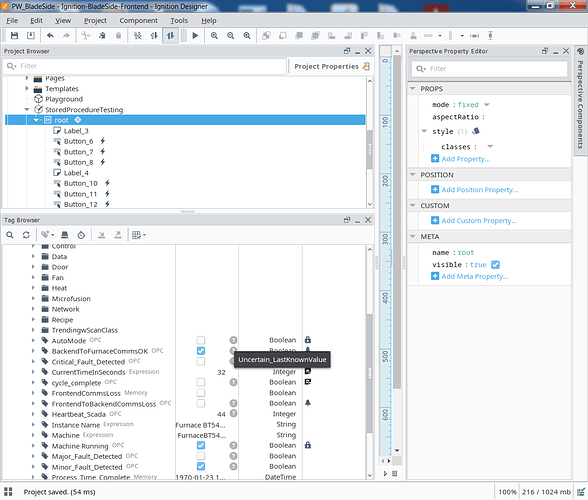Start preview mode with the play icon

point(195,36)
